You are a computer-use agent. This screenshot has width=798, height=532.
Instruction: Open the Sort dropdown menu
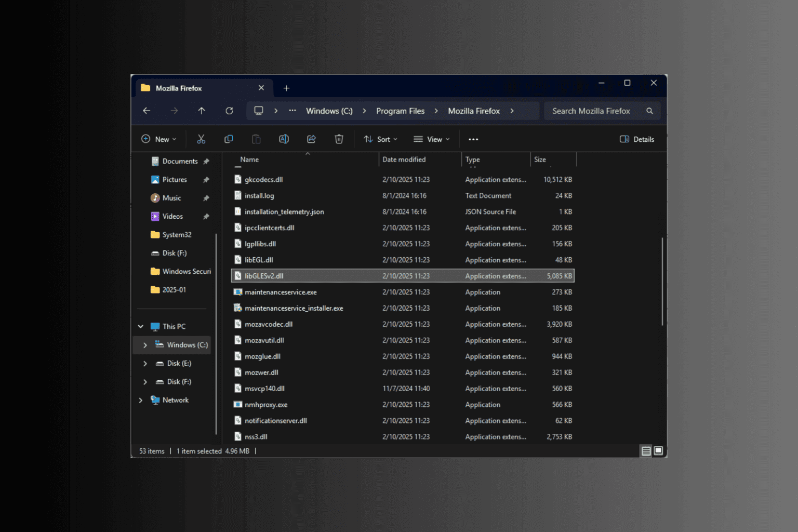pyautogui.click(x=381, y=139)
